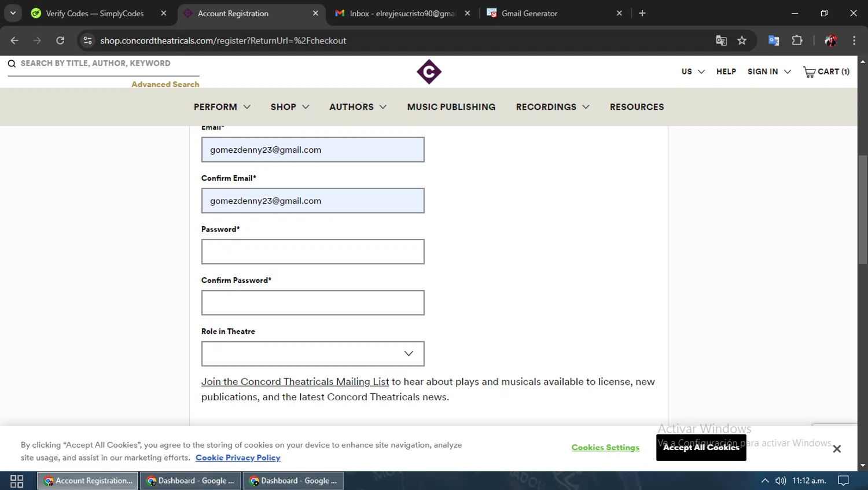868x490 pixels.
Task: Click the browser address bar URL
Action: 223,40
